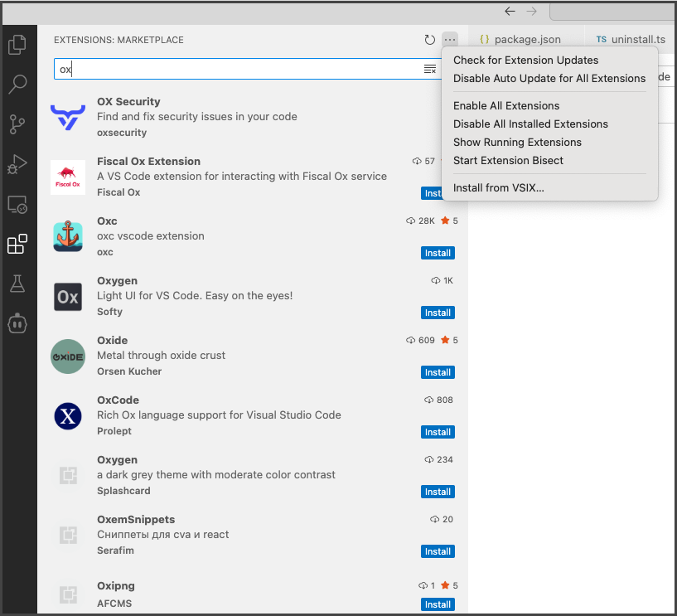677x616 pixels.
Task: Click 'Light UI for VS Code' description
Action: (195, 295)
